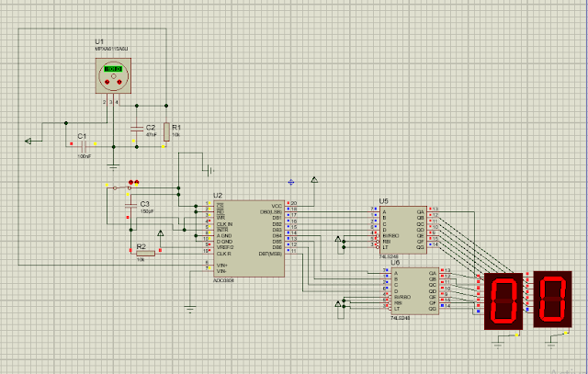The height and width of the screenshot is (374, 588).
Task: Select the ground symbol under the right display
Action: 551,345
